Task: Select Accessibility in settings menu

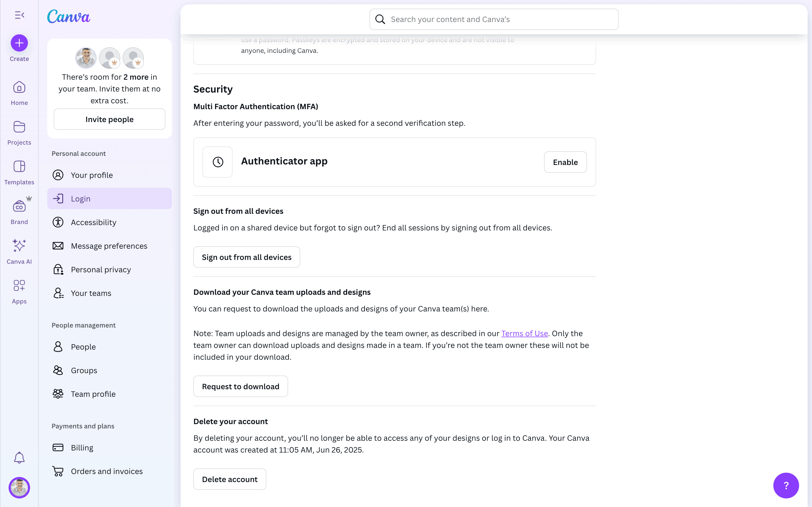Action: [94, 222]
